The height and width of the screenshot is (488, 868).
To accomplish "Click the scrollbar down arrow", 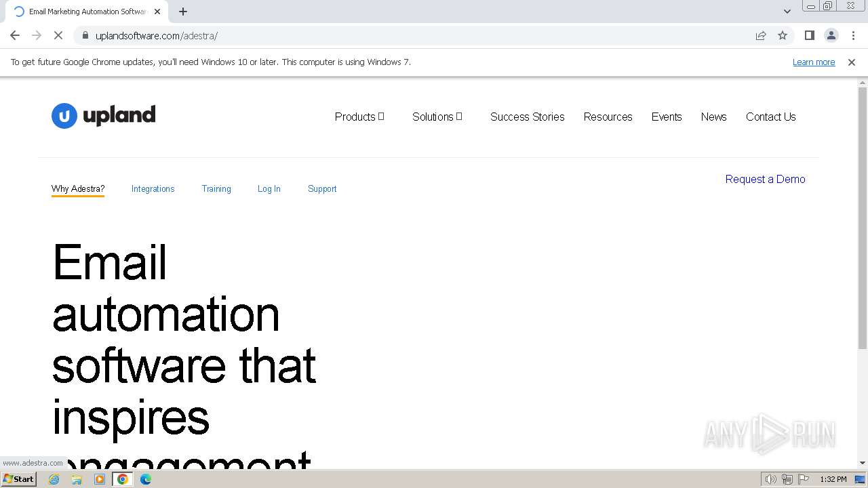I will [863, 463].
